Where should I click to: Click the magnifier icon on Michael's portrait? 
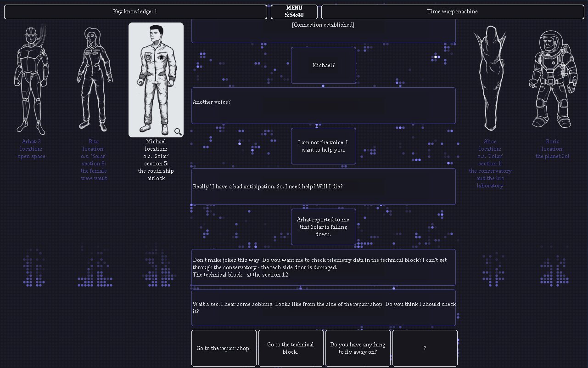pos(178,132)
